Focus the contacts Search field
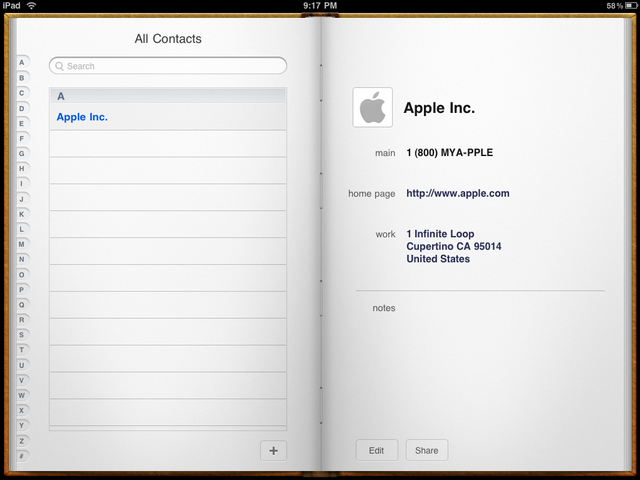The height and width of the screenshot is (480, 640). 168,66
